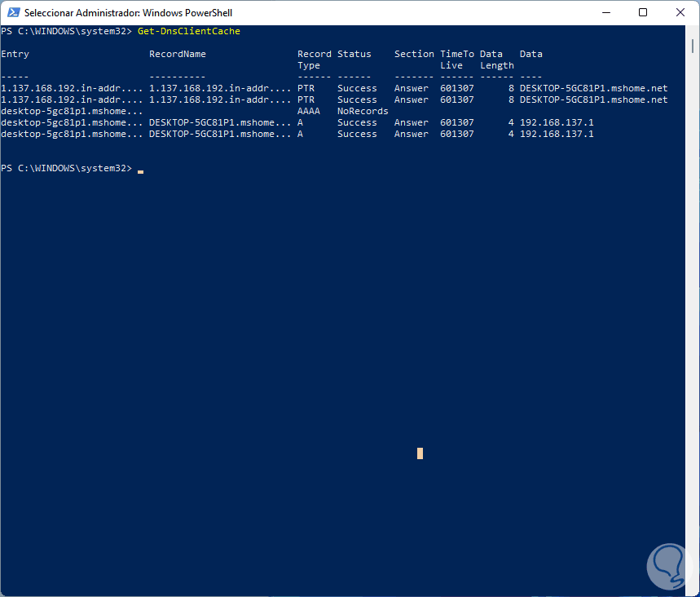The height and width of the screenshot is (597, 700).
Task: Click the Status column header
Action: click(354, 54)
